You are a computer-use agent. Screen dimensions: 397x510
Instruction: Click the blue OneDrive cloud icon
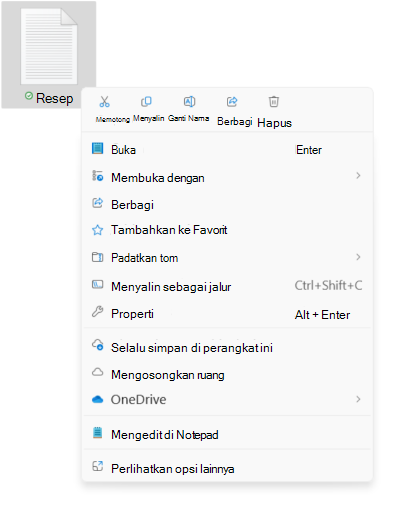(97, 399)
